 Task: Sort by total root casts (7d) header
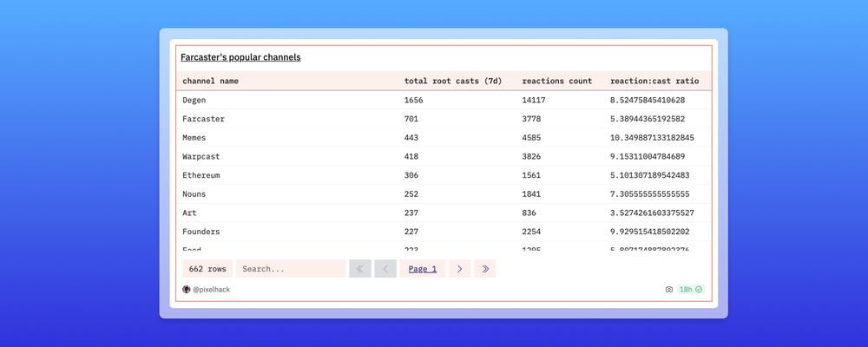(451, 81)
